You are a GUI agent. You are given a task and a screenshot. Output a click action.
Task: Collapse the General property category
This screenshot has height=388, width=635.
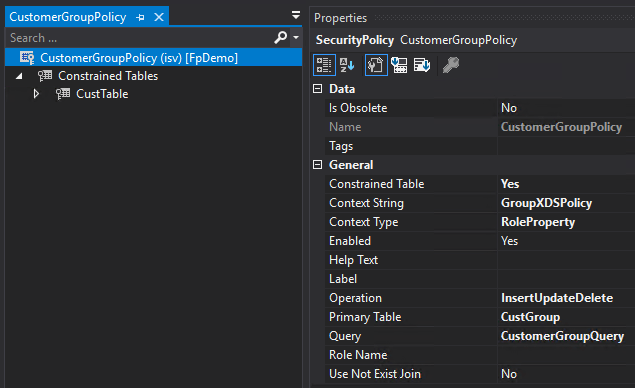coord(318,165)
